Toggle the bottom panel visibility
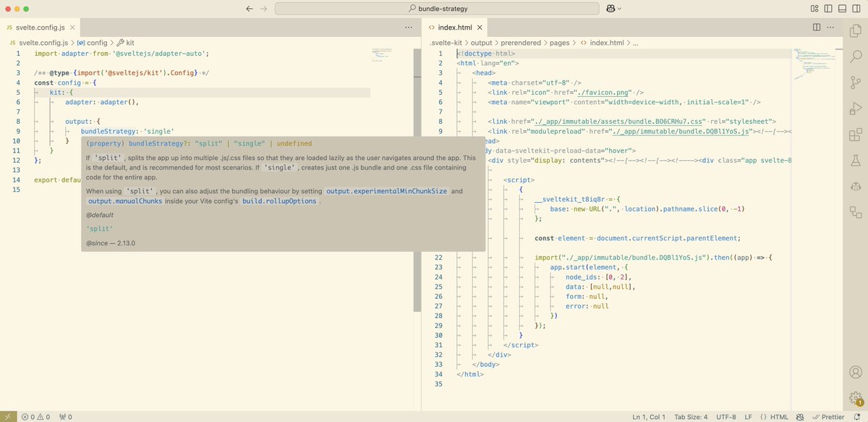868x422 pixels. click(842, 8)
